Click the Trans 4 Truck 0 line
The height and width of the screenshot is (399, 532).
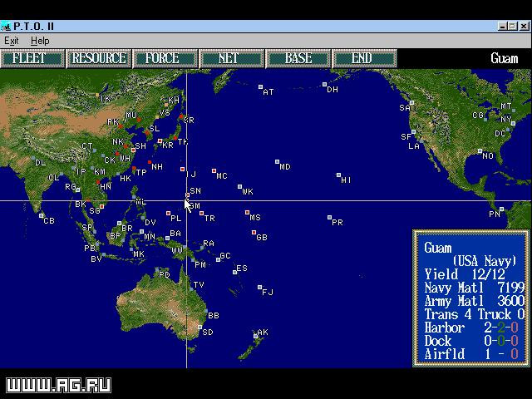pyautogui.click(x=475, y=314)
